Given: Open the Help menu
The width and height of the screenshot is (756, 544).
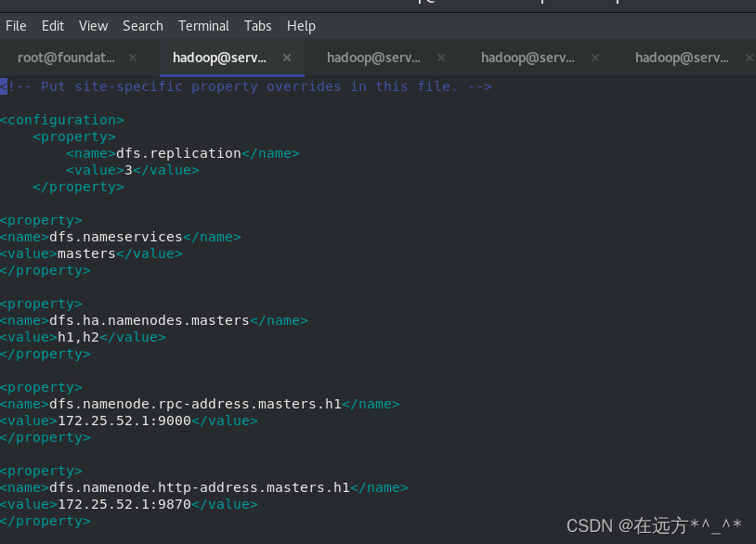Looking at the screenshot, I should (301, 26).
